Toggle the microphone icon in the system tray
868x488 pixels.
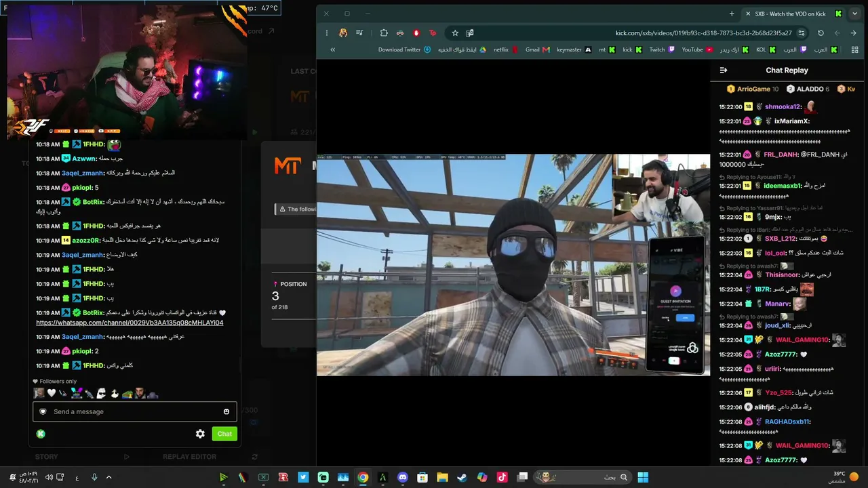[94, 477]
